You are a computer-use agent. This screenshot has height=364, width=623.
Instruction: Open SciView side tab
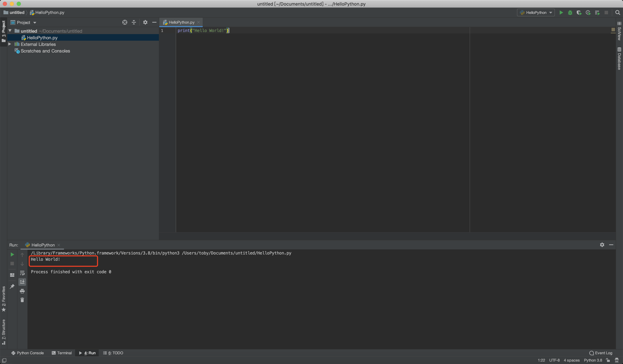click(619, 31)
